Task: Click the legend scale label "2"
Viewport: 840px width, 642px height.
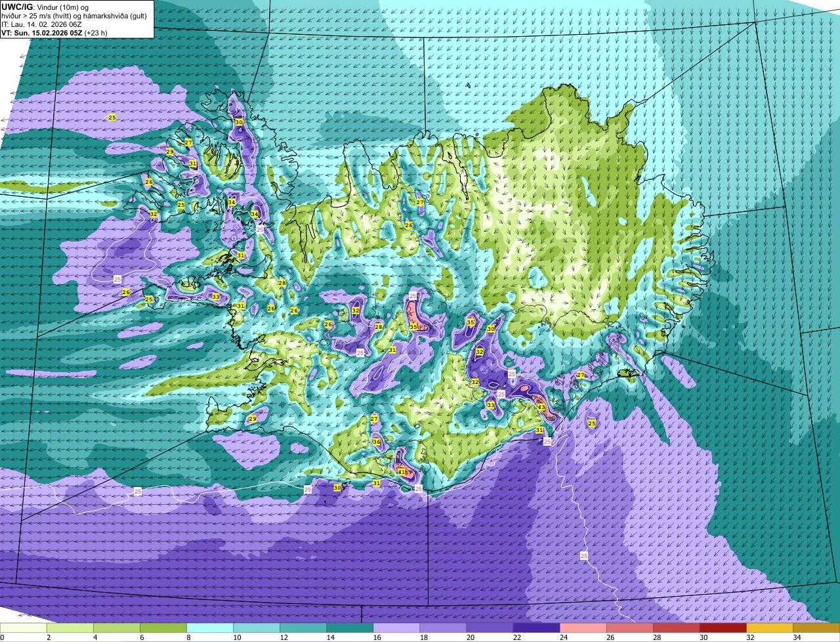Action: [x=48, y=637]
